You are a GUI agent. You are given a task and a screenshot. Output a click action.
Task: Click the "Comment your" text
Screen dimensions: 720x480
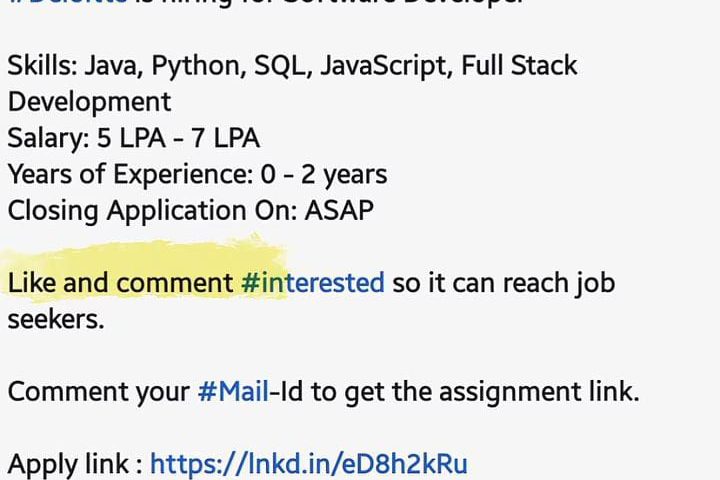click(x=98, y=391)
